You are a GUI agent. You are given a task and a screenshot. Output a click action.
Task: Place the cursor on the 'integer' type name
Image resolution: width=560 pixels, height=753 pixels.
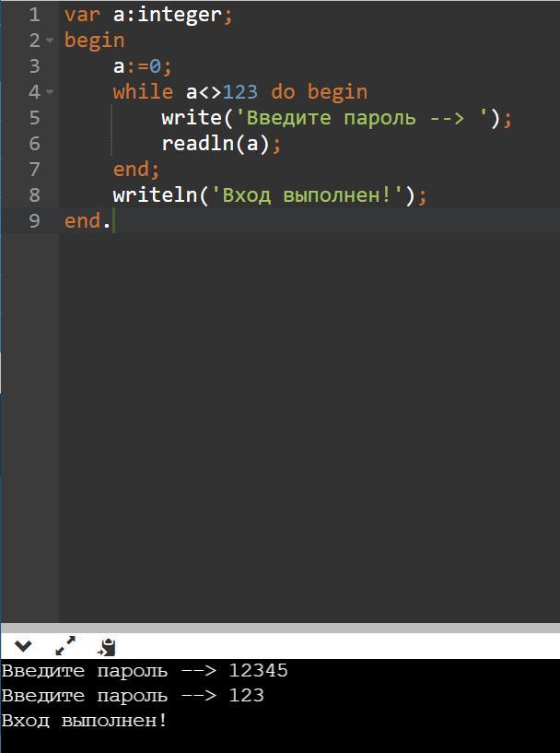[180, 15]
